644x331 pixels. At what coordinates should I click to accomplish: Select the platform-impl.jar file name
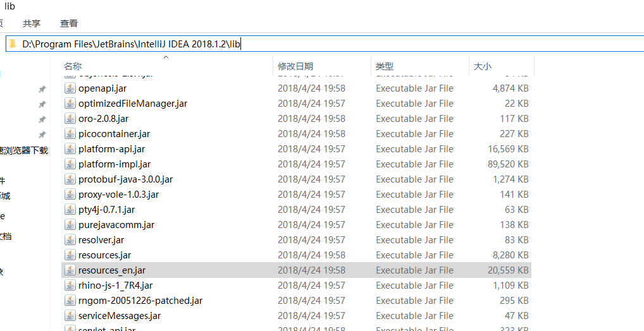click(114, 164)
